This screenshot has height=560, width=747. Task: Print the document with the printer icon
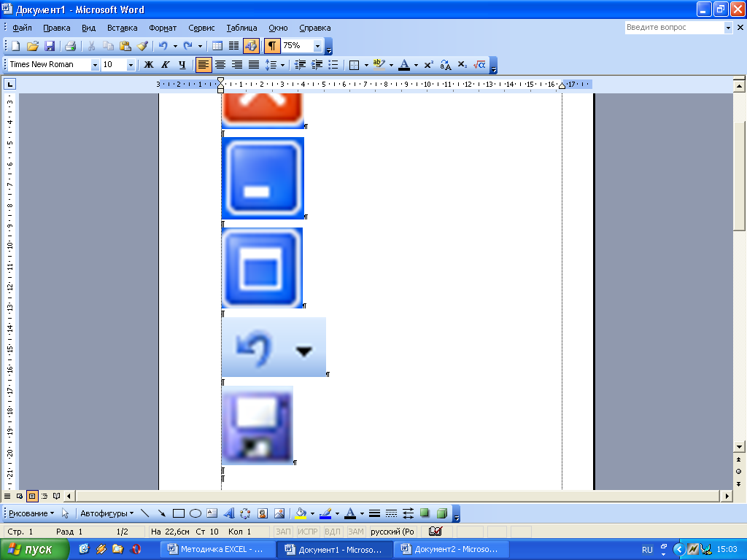tap(71, 46)
